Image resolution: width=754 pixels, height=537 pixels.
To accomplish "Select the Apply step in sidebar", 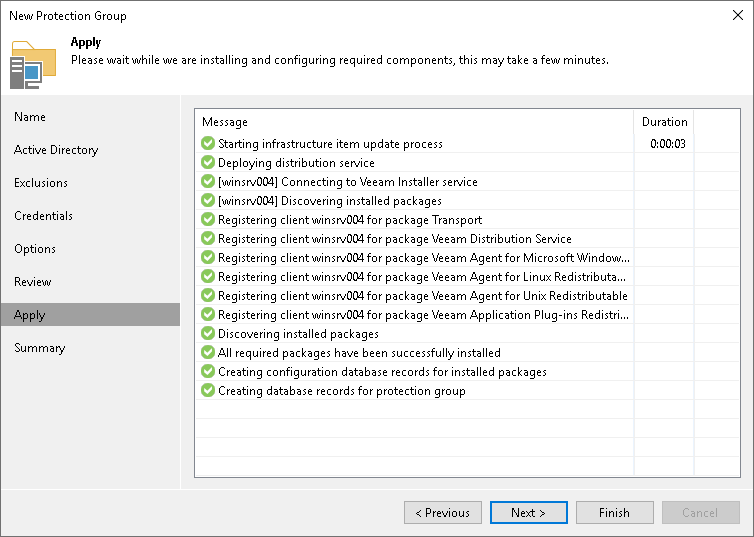I will [90, 315].
